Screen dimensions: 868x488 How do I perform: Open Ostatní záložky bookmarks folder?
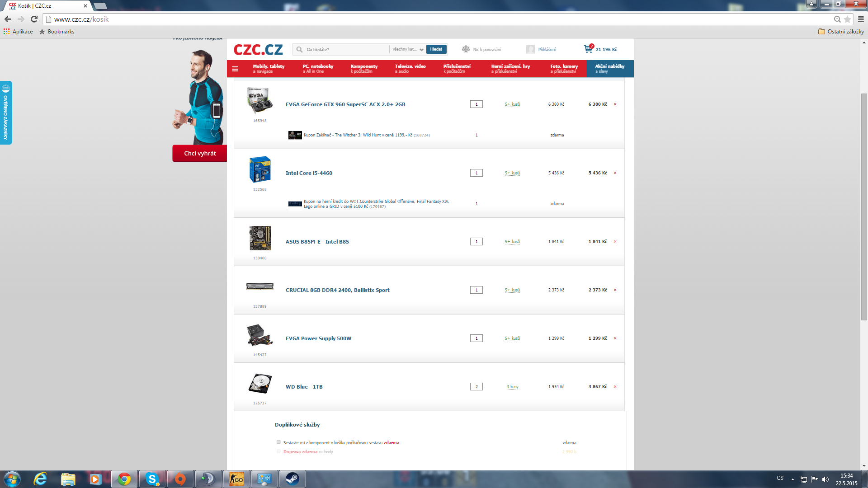(x=841, y=32)
